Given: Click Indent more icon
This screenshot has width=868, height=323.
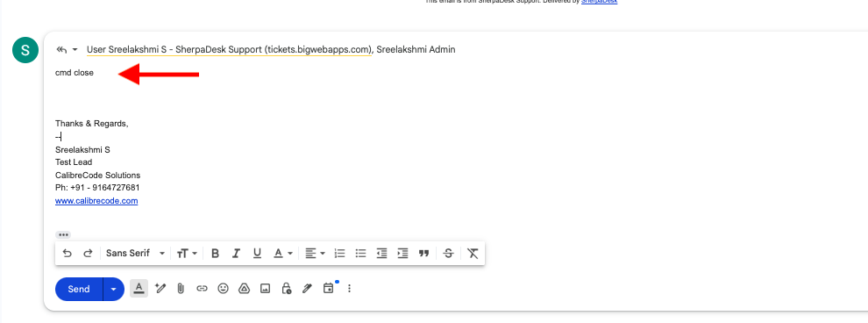Looking at the screenshot, I should (x=402, y=253).
